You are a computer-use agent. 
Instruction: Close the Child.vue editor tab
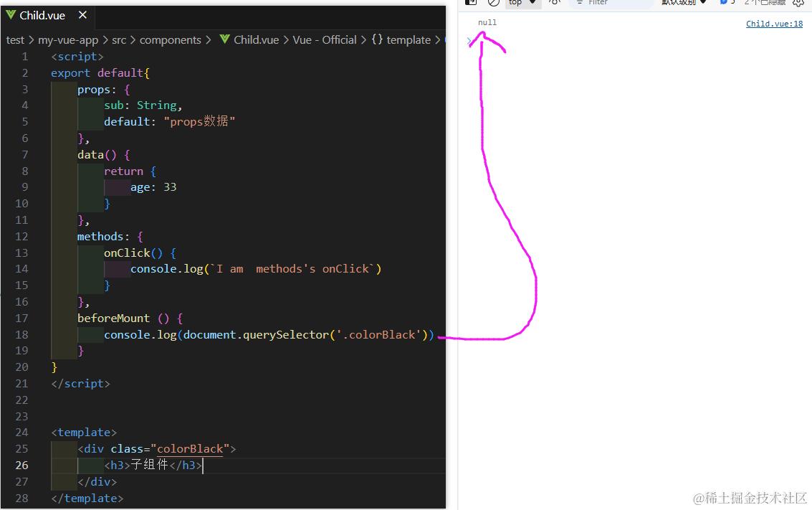(82, 15)
